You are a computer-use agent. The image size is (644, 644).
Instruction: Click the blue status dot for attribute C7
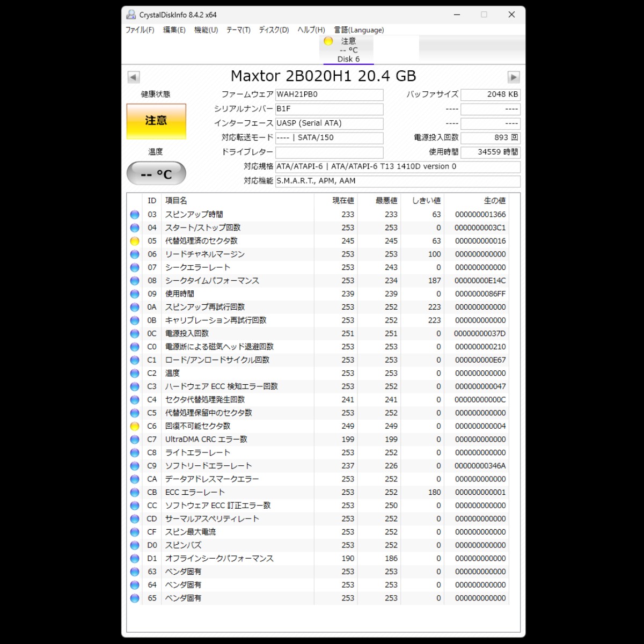coord(135,440)
